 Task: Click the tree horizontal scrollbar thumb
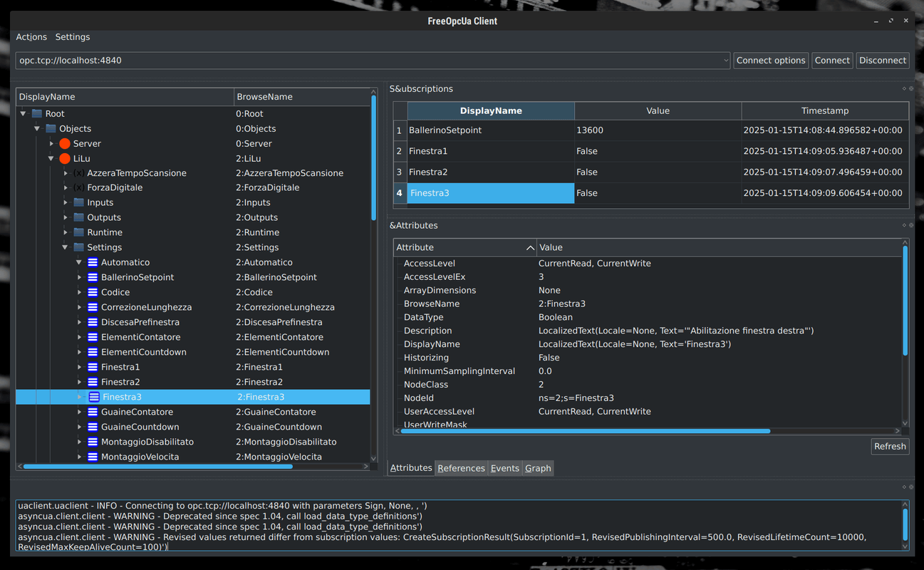[x=158, y=467]
